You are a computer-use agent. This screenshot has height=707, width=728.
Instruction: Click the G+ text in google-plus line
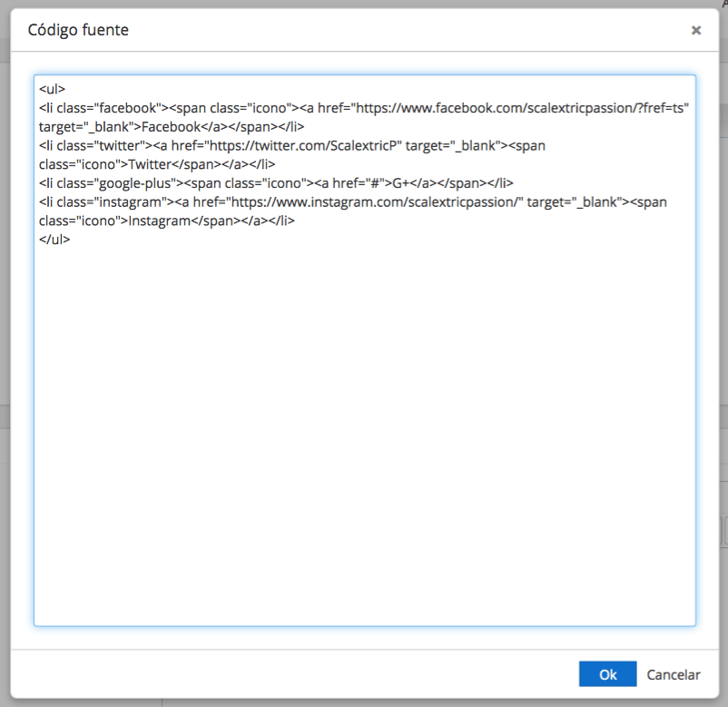tap(400, 183)
